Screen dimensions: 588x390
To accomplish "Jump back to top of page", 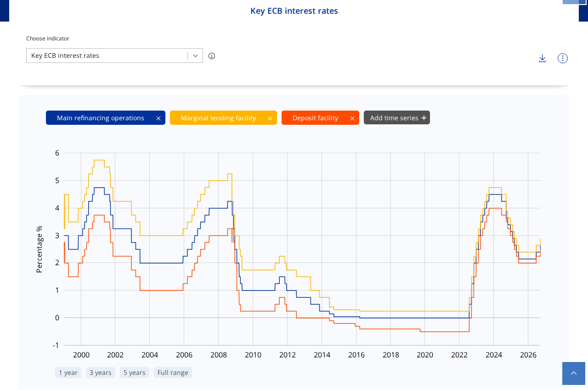I will point(574,373).
